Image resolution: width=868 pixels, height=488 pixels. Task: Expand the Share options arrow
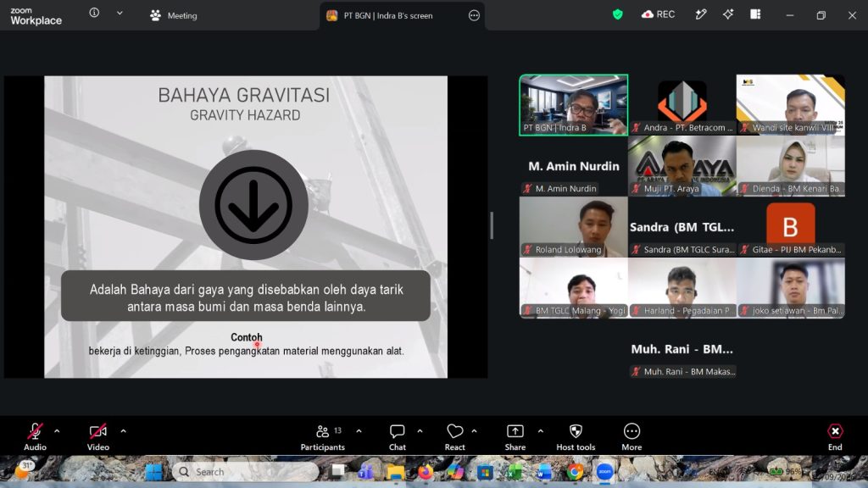pyautogui.click(x=540, y=431)
